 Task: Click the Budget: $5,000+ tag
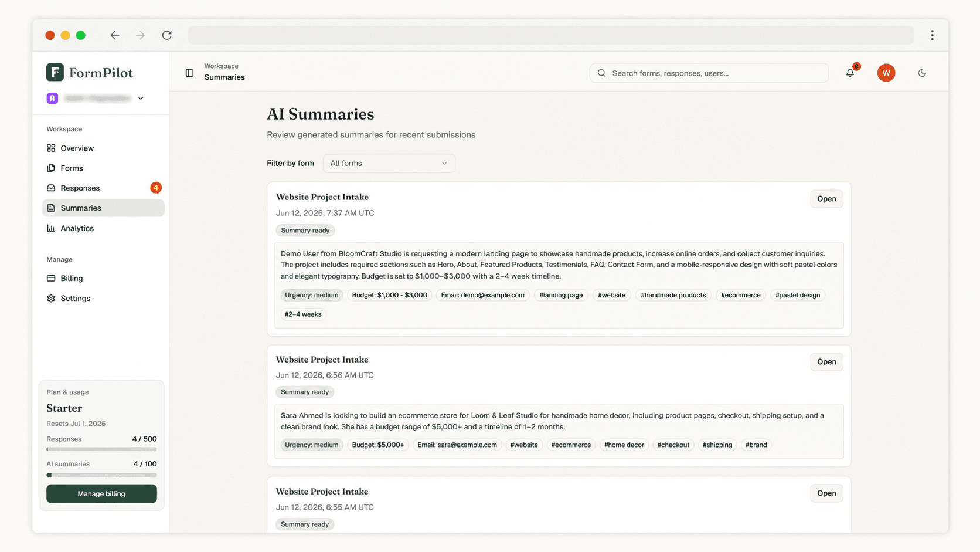[377, 445]
